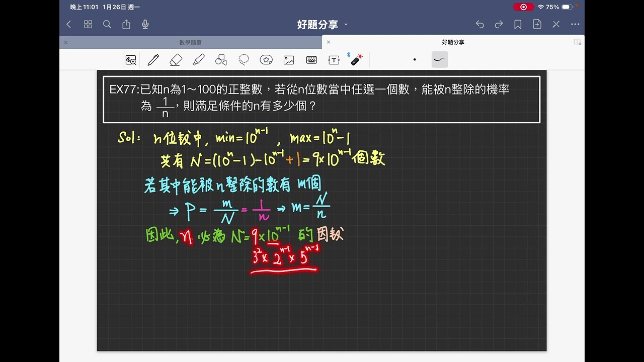The image size is (644, 362).
Task: Tap the date 1月26日 週一
Action: pyautogui.click(x=121, y=7)
